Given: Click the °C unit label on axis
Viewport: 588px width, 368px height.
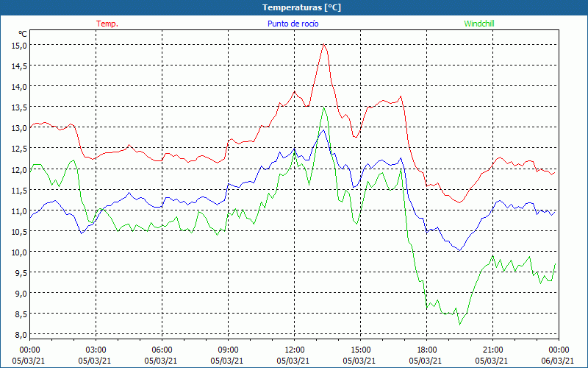Looking at the screenshot, I should (x=23, y=34).
